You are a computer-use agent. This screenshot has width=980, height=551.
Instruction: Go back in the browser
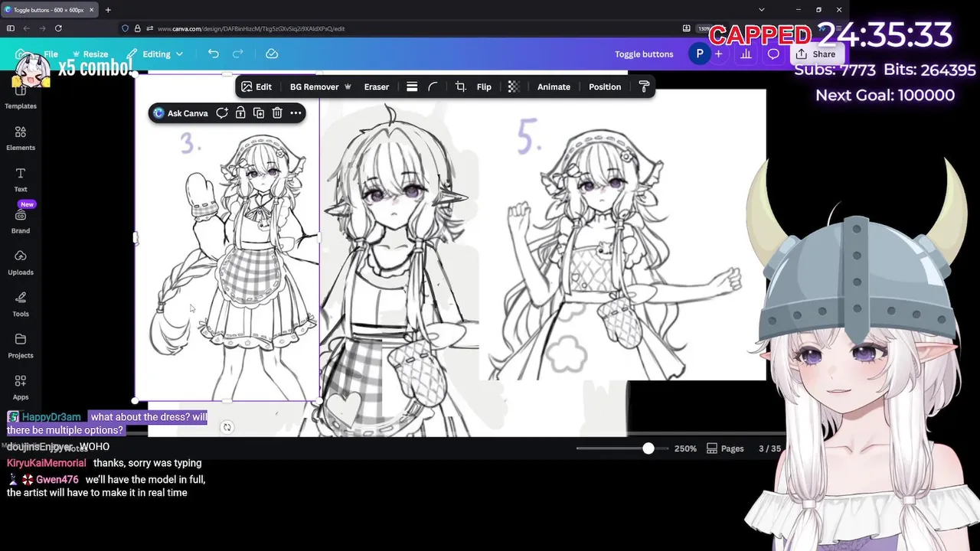click(x=26, y=28)
